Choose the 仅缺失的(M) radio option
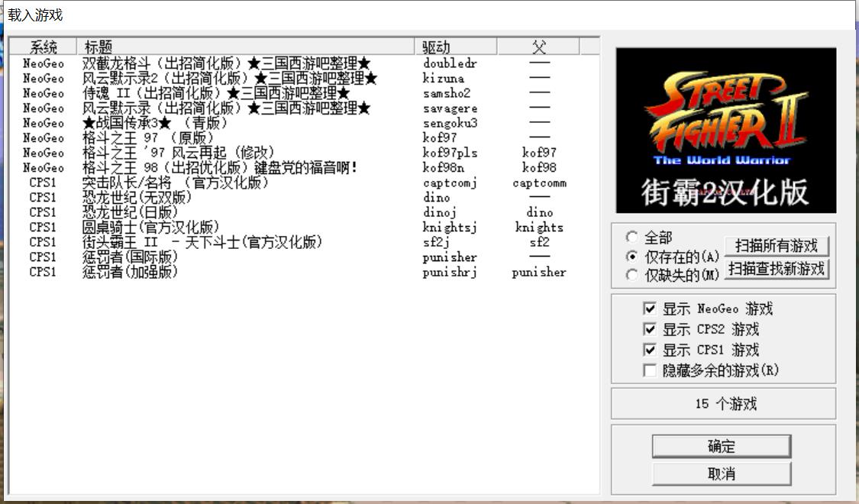 (x=631, y=276)
